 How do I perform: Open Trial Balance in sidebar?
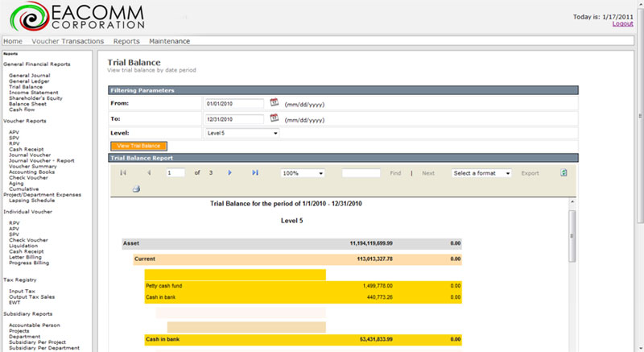pos(26,87)
